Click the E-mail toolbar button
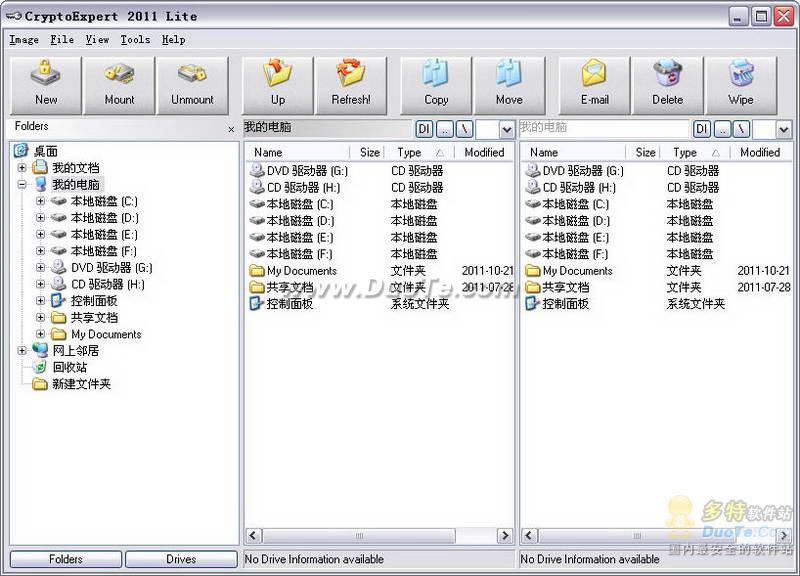 coord(594,85)
